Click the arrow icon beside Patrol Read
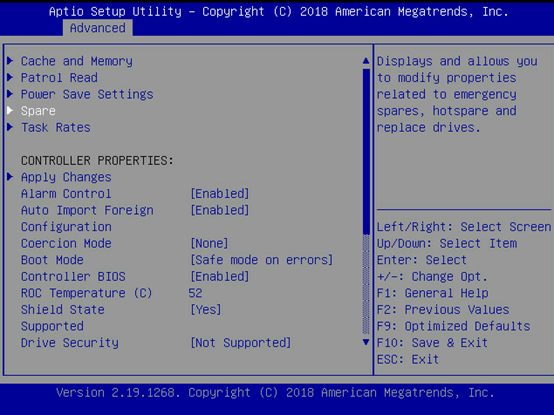The image size is (554, 415). coord(10,77)
